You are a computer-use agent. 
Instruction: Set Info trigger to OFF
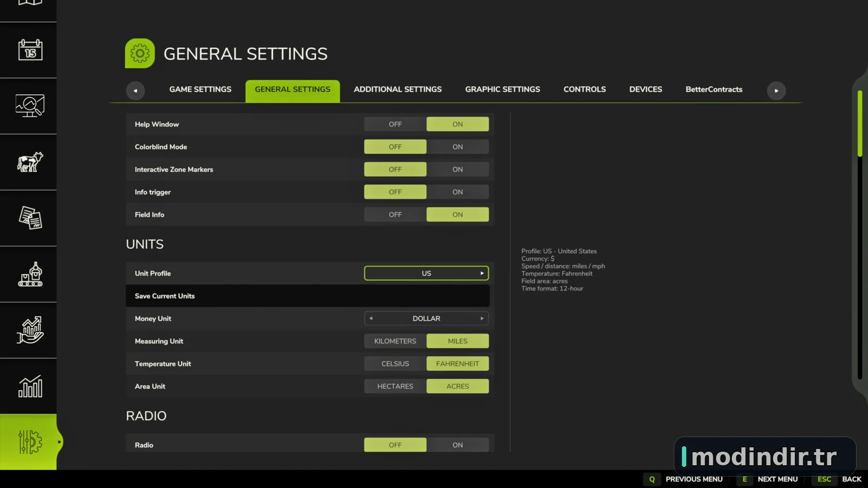pos(395,192)
